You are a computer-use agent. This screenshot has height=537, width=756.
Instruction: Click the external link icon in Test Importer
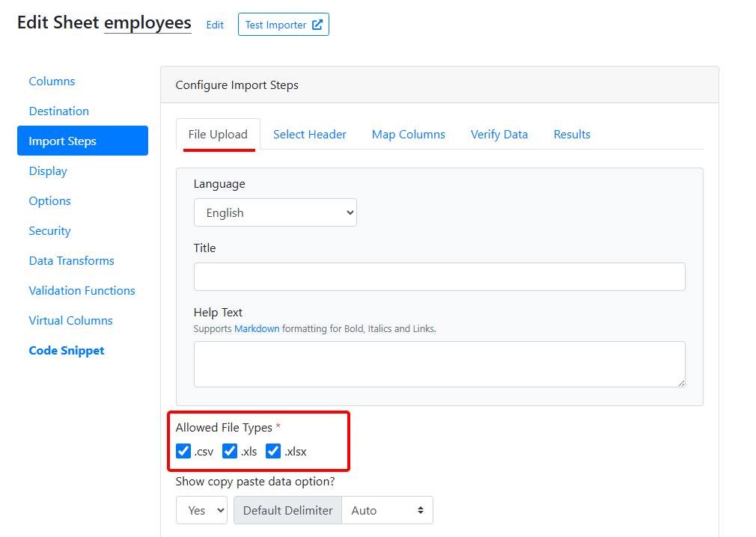point(317,25)
